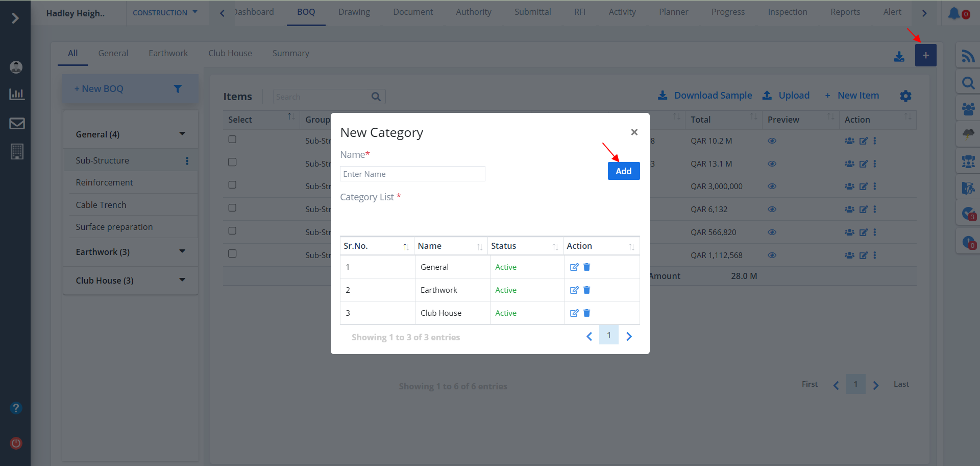
Task: Collapse the General (4) group
Action: [182, 134]
